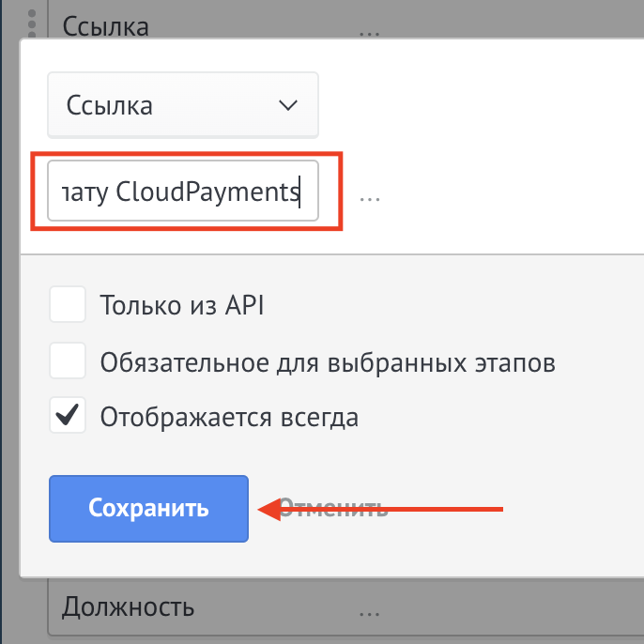Save the field with Сохранить button
The image size is (644, 644).
click(x=148, y=509)
